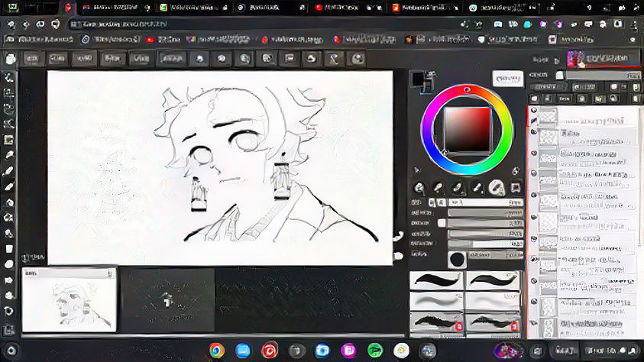Screen dimensions: 644x362
Task: Click the circular reload icon left of the address bar
Action: click(40, 24)
